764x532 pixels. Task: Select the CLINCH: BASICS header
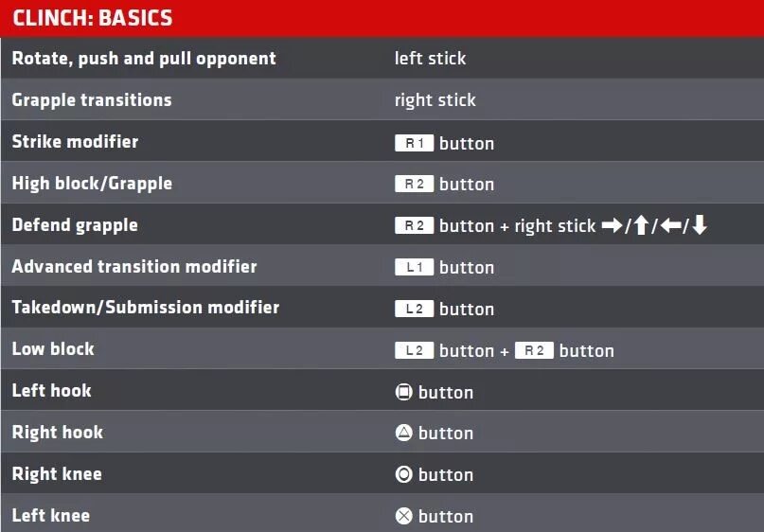click(93, 18)
